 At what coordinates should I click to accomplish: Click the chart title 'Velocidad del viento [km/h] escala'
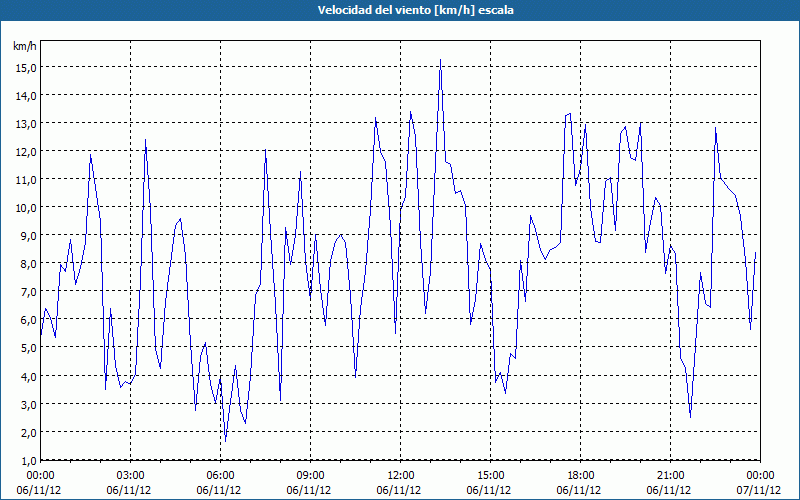[x=415, y=10]
